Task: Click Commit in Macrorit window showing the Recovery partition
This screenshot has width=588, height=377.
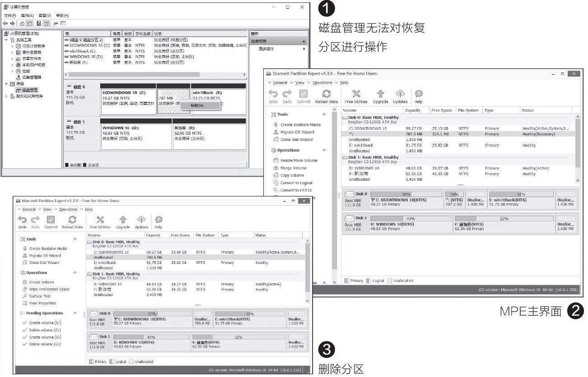Action: click(303, 96)
